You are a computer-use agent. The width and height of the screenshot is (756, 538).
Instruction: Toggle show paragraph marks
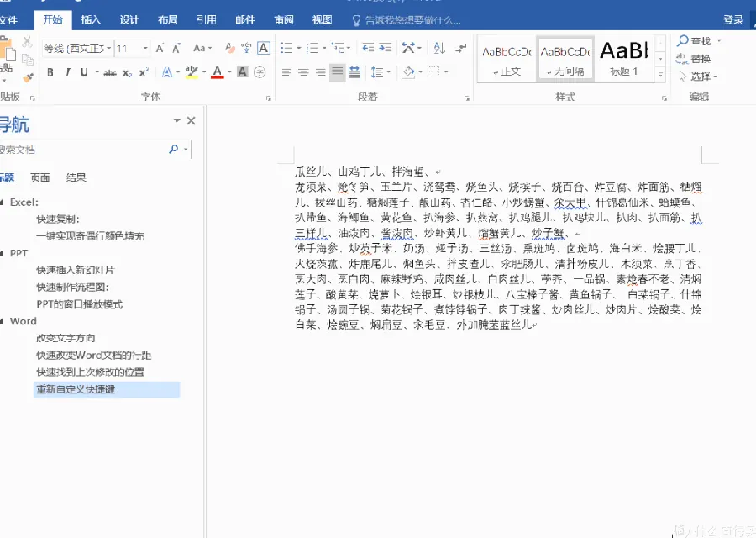pos(461,48)
